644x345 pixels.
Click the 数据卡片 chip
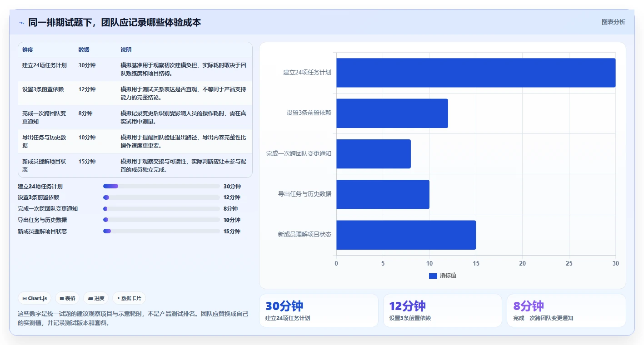point(129,298)
